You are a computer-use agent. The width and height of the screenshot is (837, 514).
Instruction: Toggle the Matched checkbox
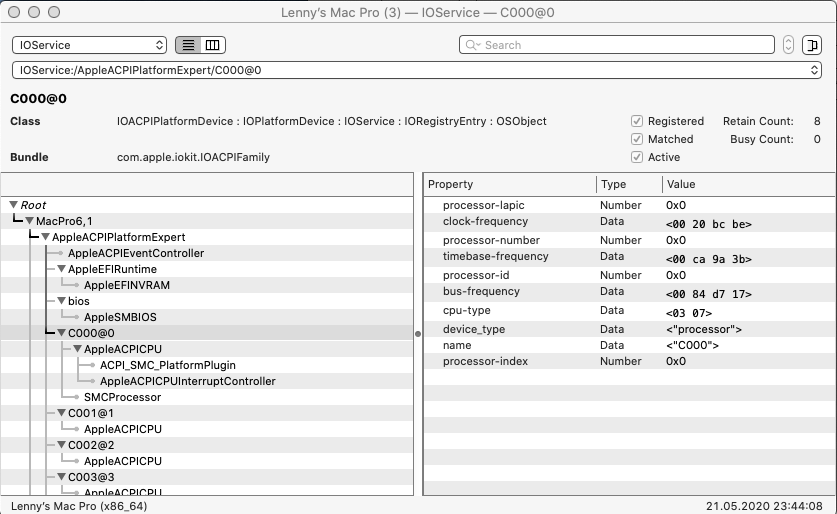tap(636, 139)
